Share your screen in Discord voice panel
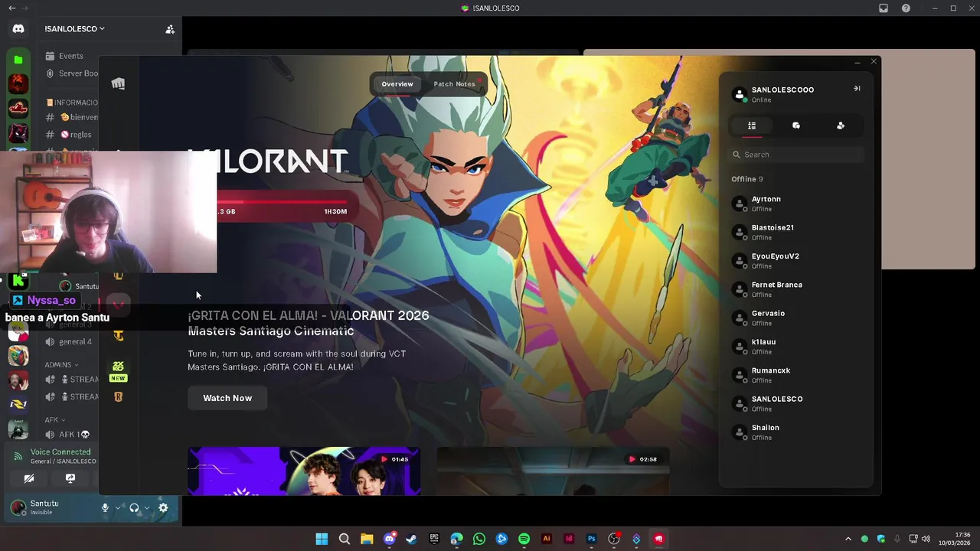980x551 pixels. (70, 478)
